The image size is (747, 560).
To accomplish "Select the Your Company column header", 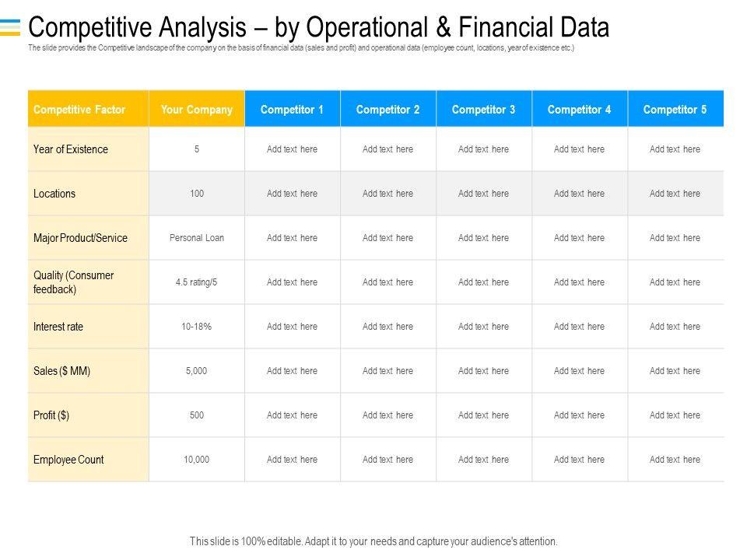I will click(197, 110).
